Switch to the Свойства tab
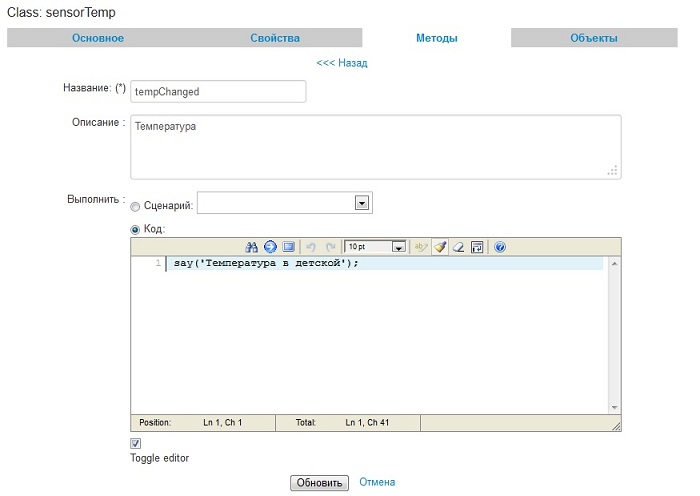700x496 pixels. [x=275, y=38]
